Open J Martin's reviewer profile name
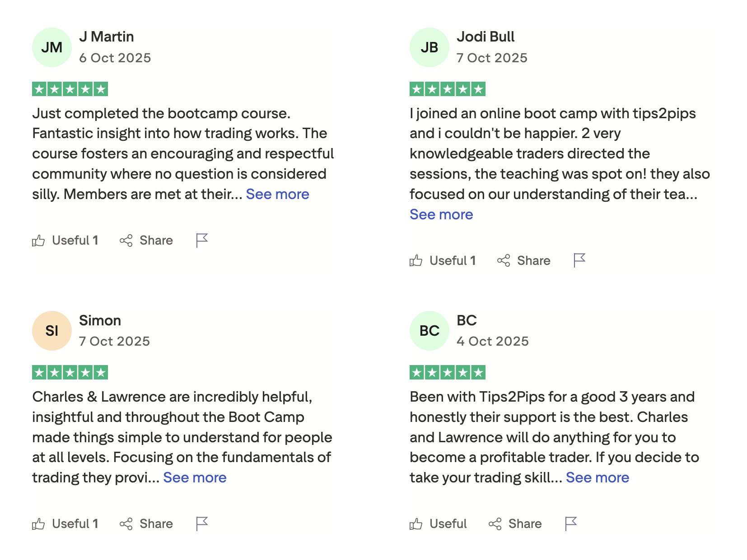The height and width of the screenshot is (560, 747). click(107, 37)
